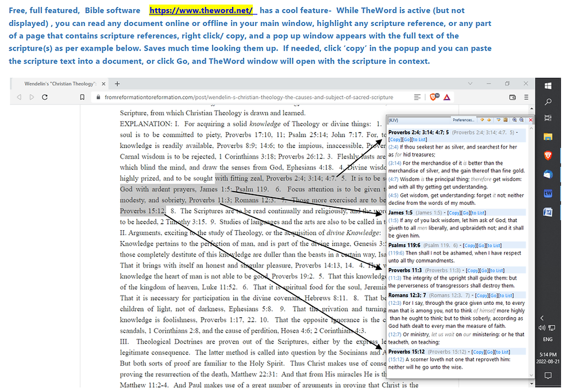Click Go for James 1:5
This screenshot has width=563, height=392.
pyautogui.click(x=465, y=213)
